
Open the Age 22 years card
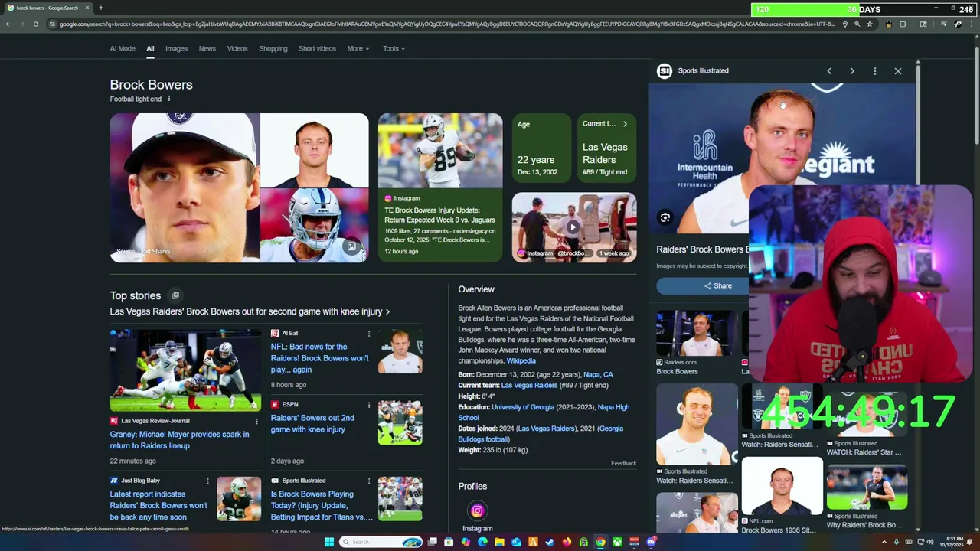[541, 148]
